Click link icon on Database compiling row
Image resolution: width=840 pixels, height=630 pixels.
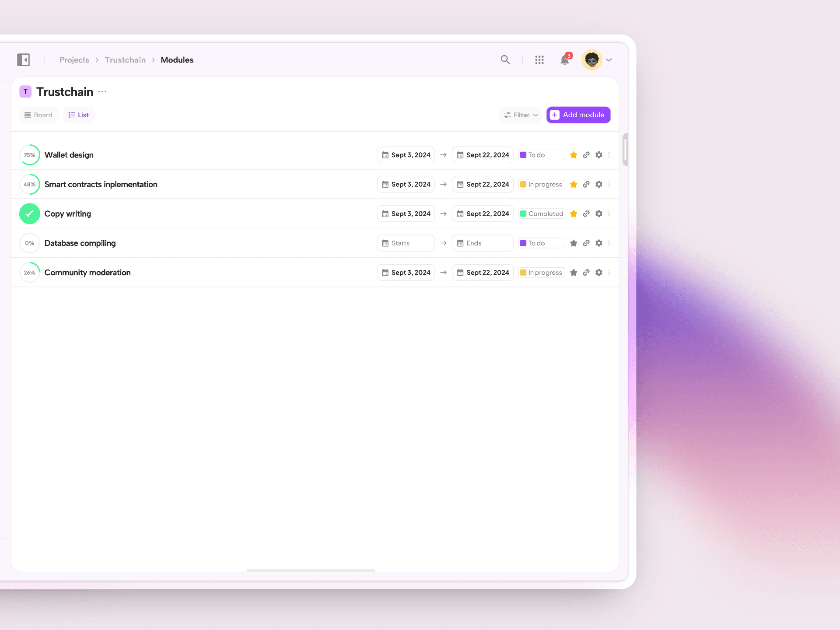point(586,243)
